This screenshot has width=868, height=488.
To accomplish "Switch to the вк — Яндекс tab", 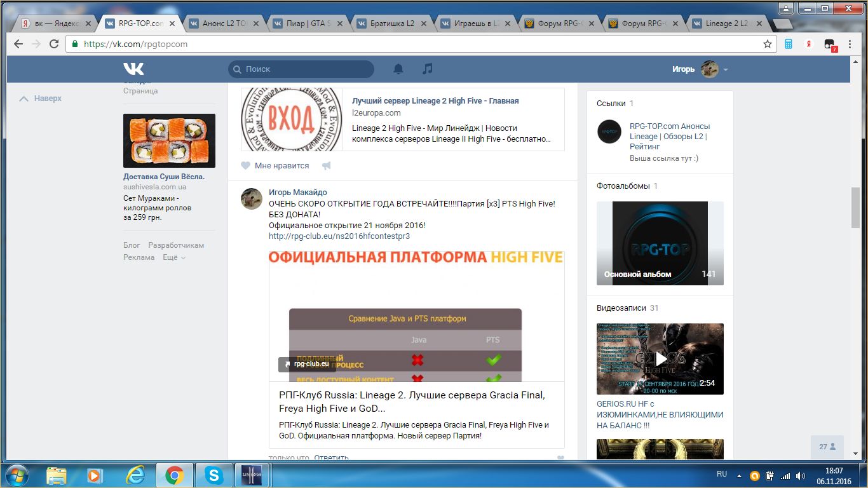I will [x=57, y=24].
